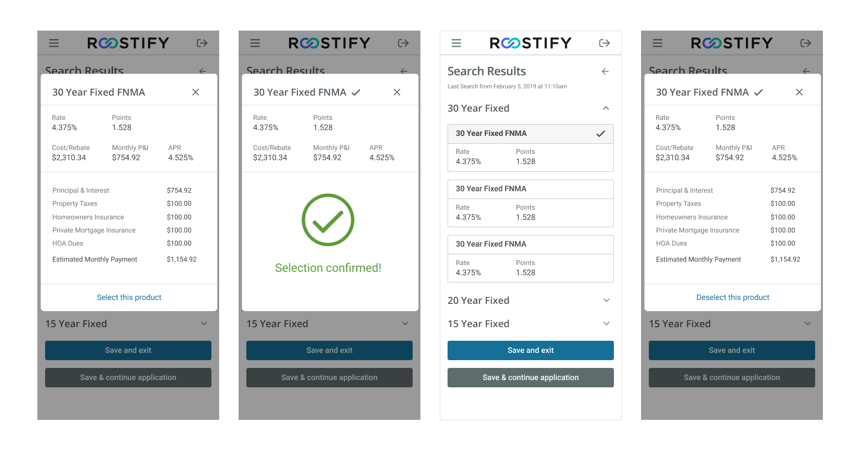
Task: Expand 15 Year Fixed in third screen
Action: pos(530,324)
